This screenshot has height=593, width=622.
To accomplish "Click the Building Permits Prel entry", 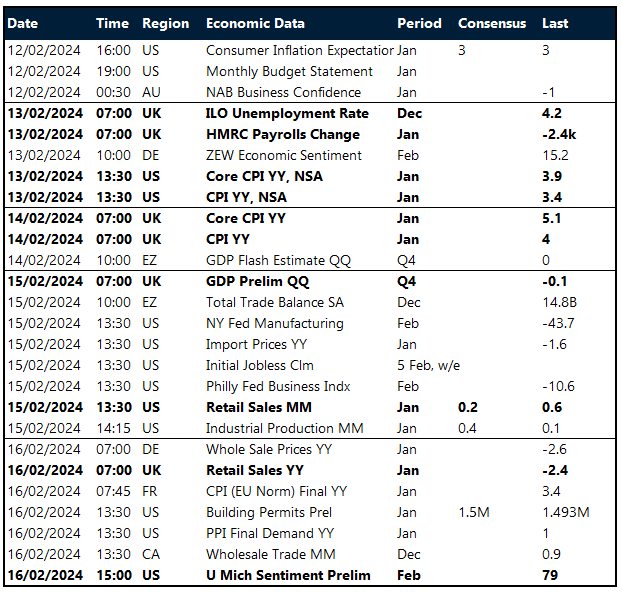I will pos(272,513).
